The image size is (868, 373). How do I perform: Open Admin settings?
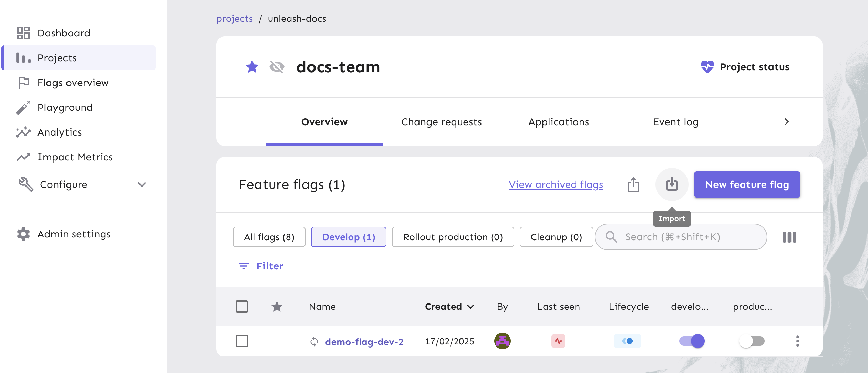[74, 234]
